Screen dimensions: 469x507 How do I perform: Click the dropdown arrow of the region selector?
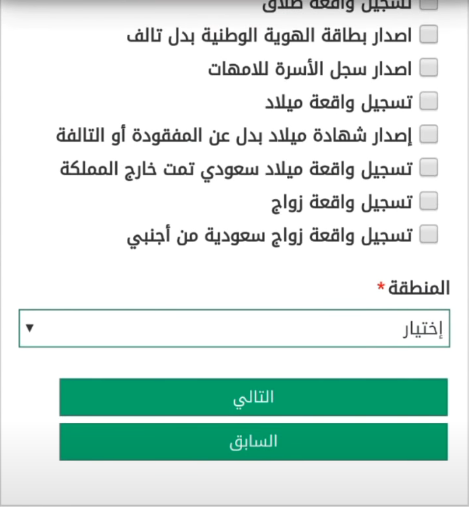pyautogui.click(x=30, y=328)
